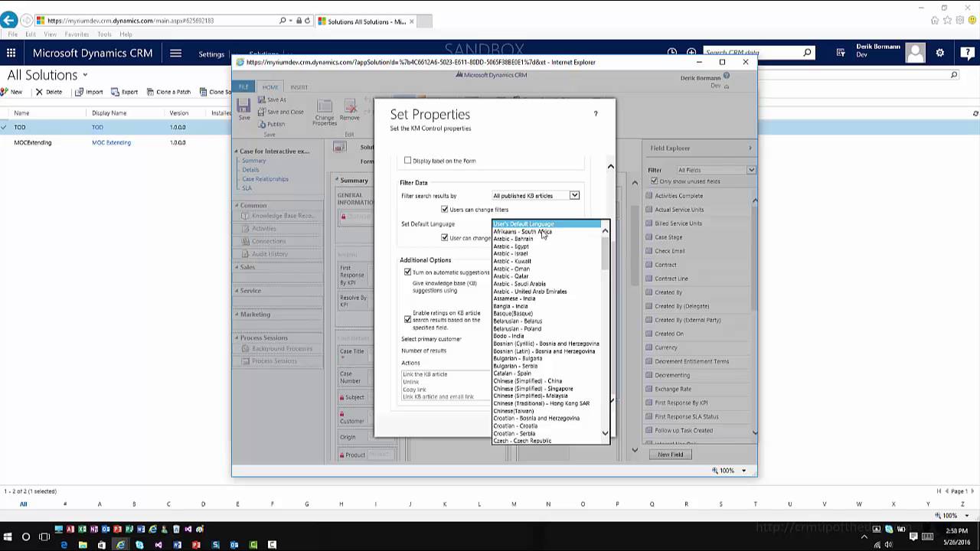Open the CRM app launcher grid
This screenshot has height=551, width=980.
[x=11, y=53]
